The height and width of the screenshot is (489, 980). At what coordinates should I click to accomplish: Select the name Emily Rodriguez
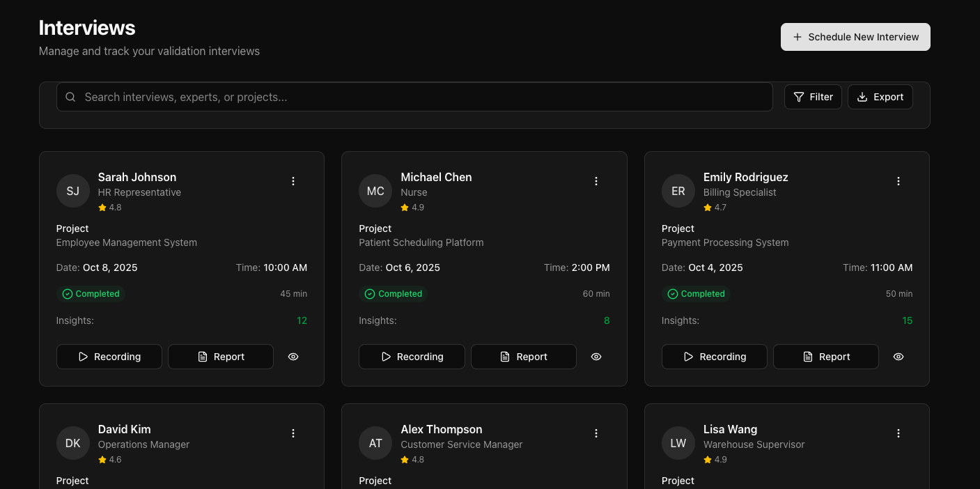pos(746,177)
